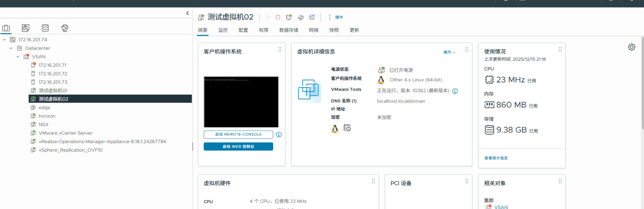Open the 查看统计信息 link
Screen dimensions: 644x209
496,158
